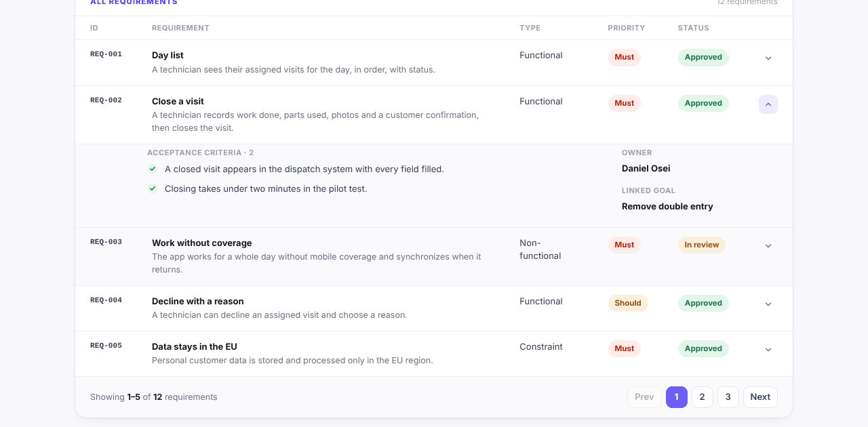This screenshot has height=427, width=868.
Task: Click the Must badge in the REQ-002 row
Action: pos(625,104)
